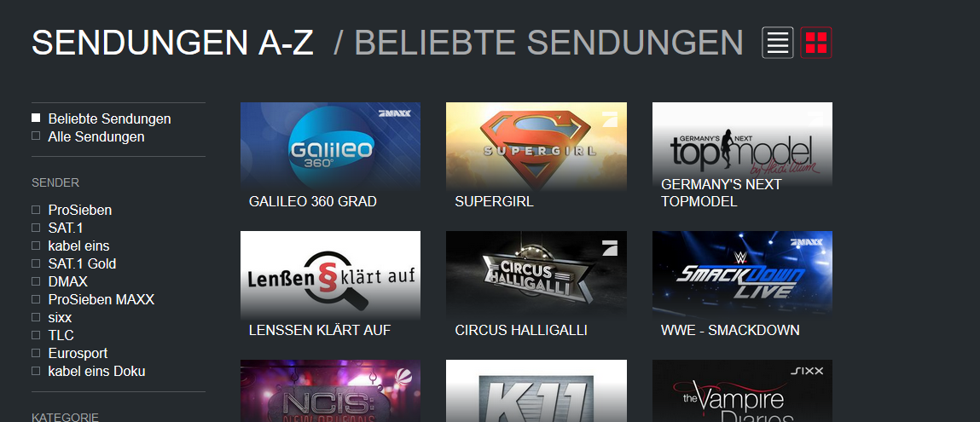This screenshot has width=980, height=422.
Task: Check the ProSieben sender checkbox
Action: coord(36,211)
